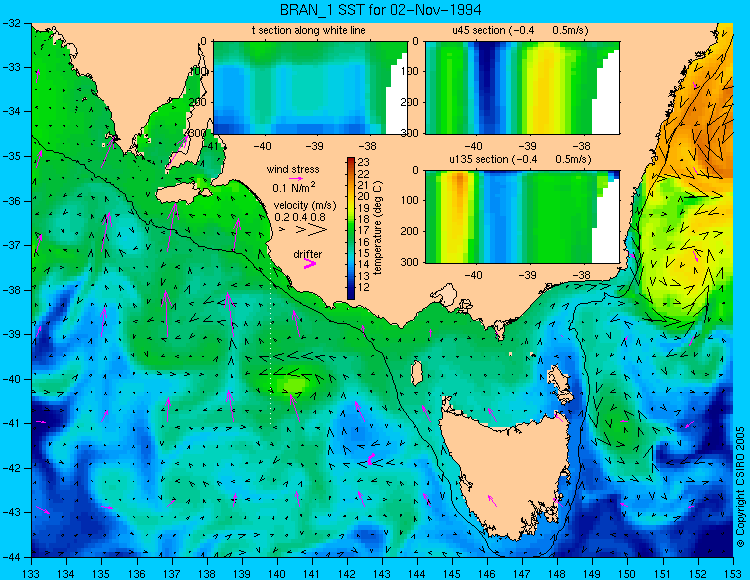Click the 'drifter' legend label
This screenshot has height=580, width=750.
pos(308,254)
